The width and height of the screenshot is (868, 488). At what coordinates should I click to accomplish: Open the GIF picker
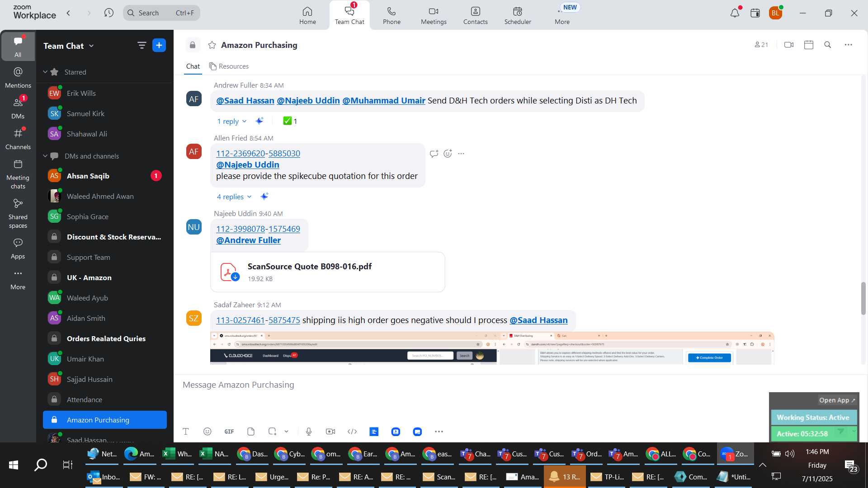(x=229, y=432)
